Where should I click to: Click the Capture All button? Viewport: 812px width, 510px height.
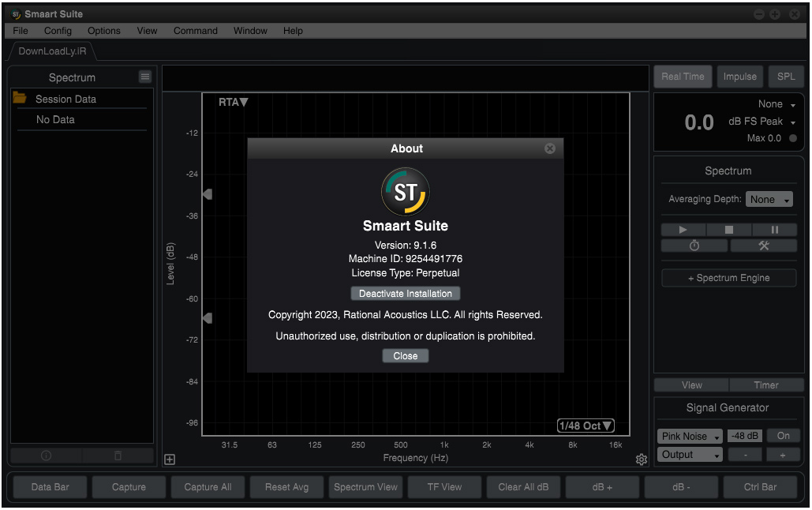click(x=208, y=487)
